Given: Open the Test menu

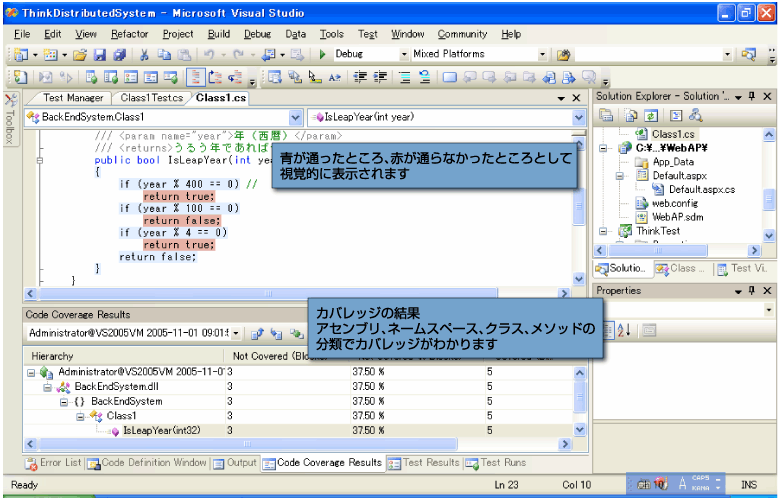Looking at the screenshot, I should (368, 34).
